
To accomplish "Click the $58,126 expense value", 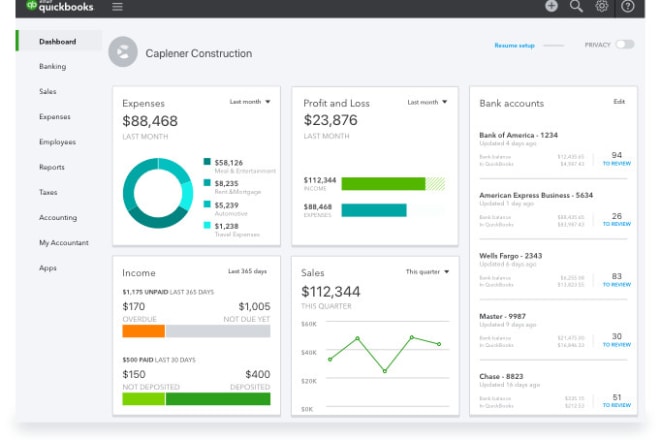I will click(229, 163).
